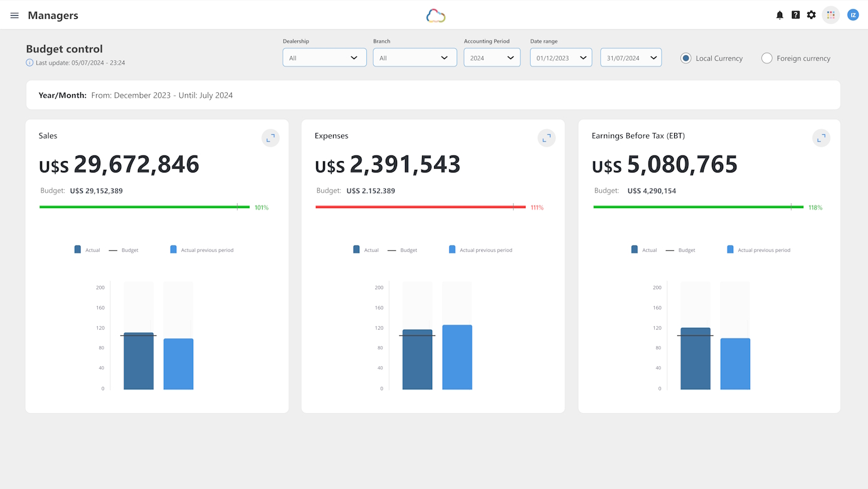
Task: Click the 118% EBT percentage
Action: tap(815, 208)
